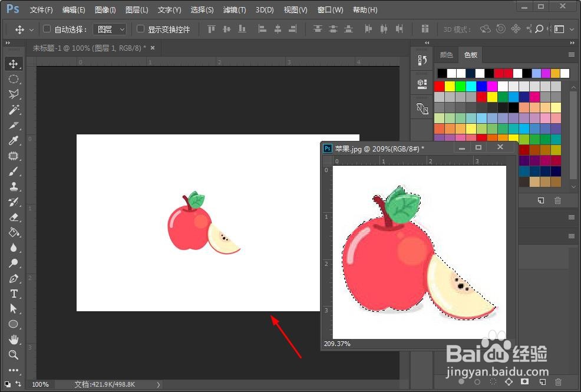Select the Hand tool
This screenshot has width=581, height=392.
pyautogui.click(x=14, y=340)
